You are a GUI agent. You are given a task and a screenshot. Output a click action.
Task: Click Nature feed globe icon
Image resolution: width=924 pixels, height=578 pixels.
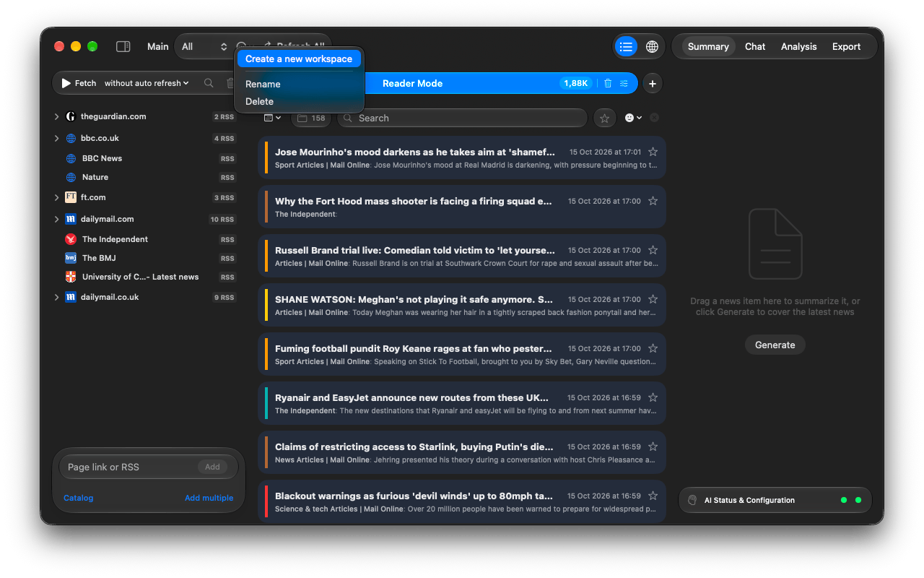point(71,177)
